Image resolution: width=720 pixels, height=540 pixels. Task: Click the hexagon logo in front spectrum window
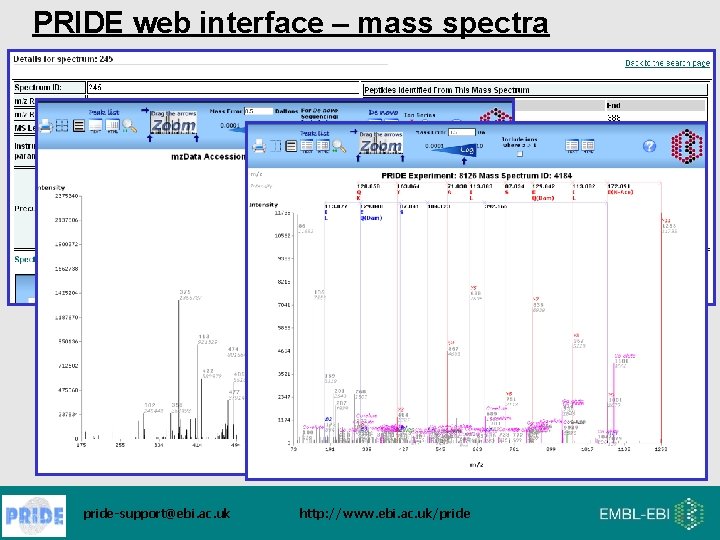click(687, 146)
